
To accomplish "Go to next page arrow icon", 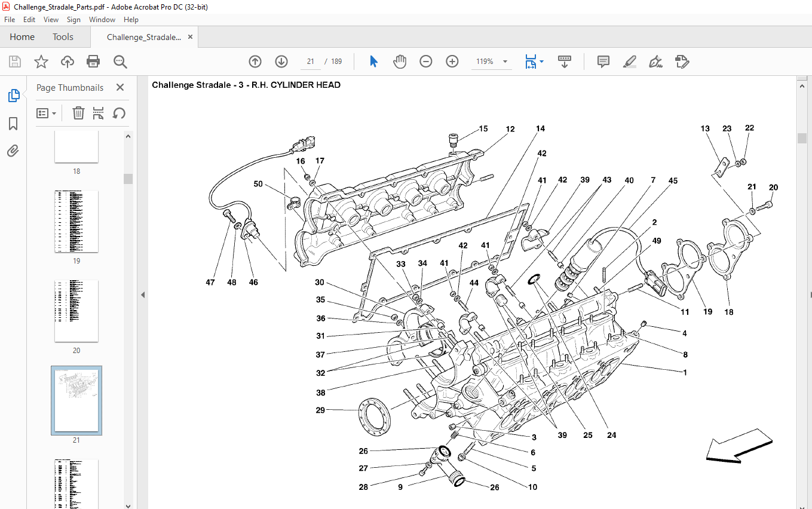I will coord(281,62).
